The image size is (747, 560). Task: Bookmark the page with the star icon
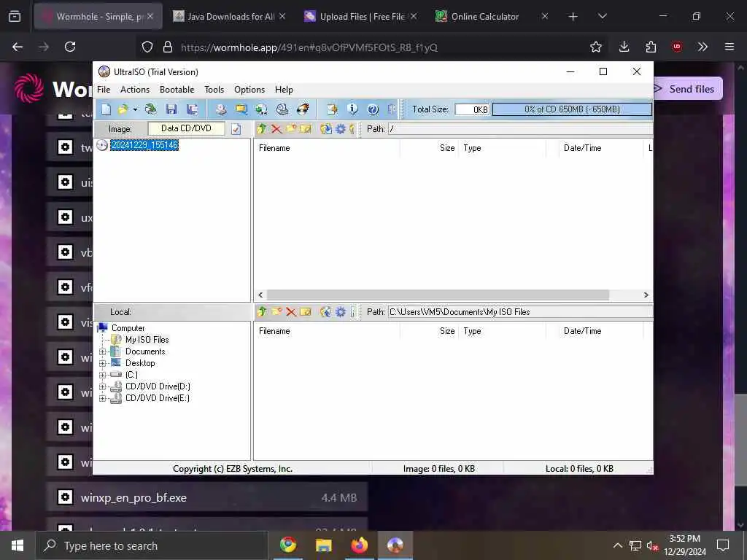coord(595,47)
